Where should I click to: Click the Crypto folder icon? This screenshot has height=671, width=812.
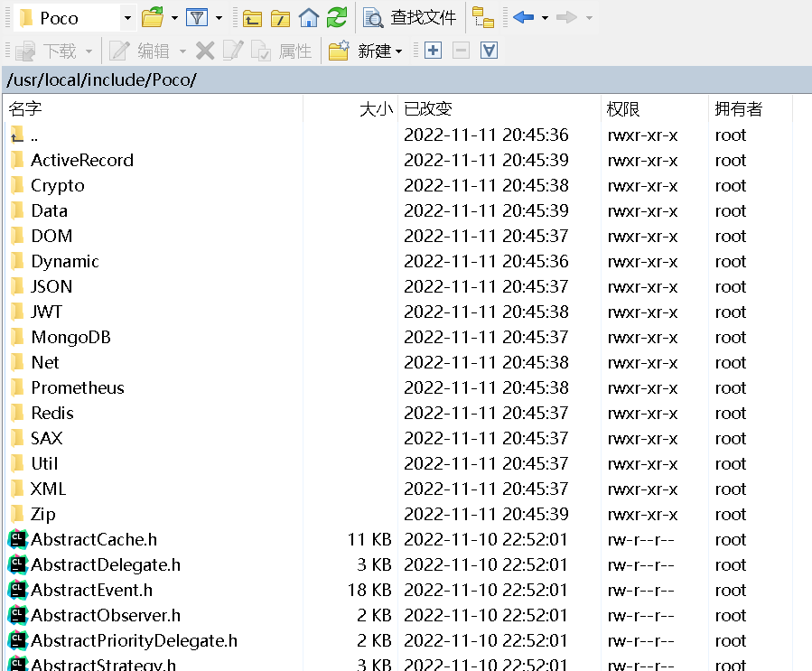point(17,185)
